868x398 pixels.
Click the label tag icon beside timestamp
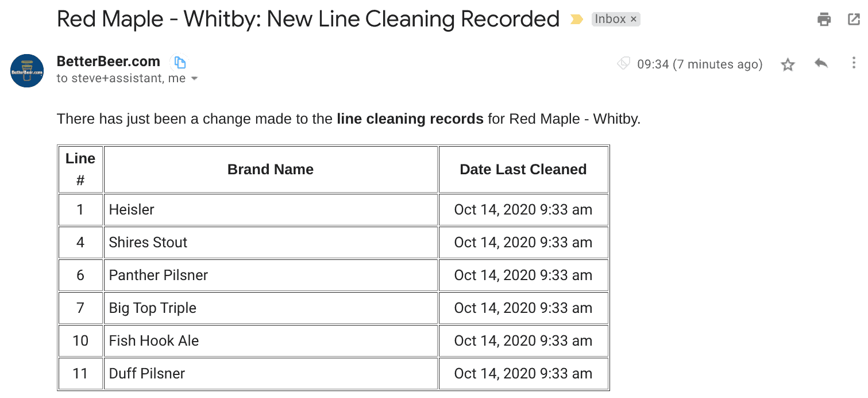click(624, 64)
